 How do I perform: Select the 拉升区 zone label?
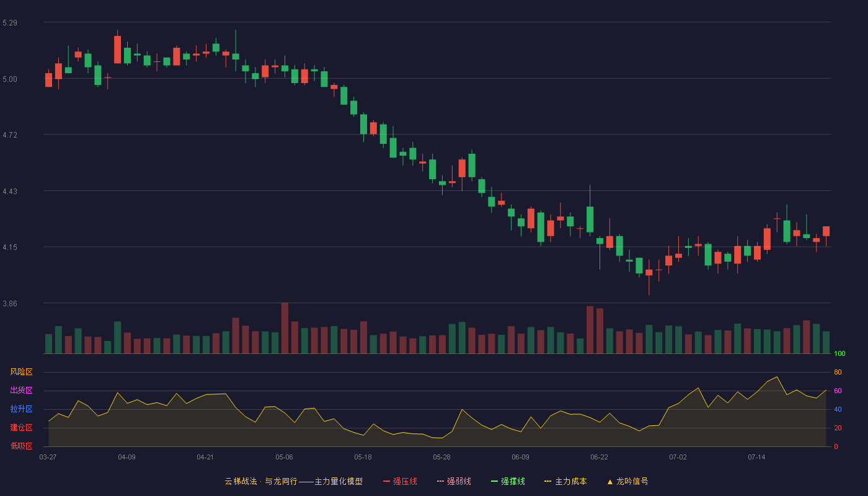[x=21, y=409]
